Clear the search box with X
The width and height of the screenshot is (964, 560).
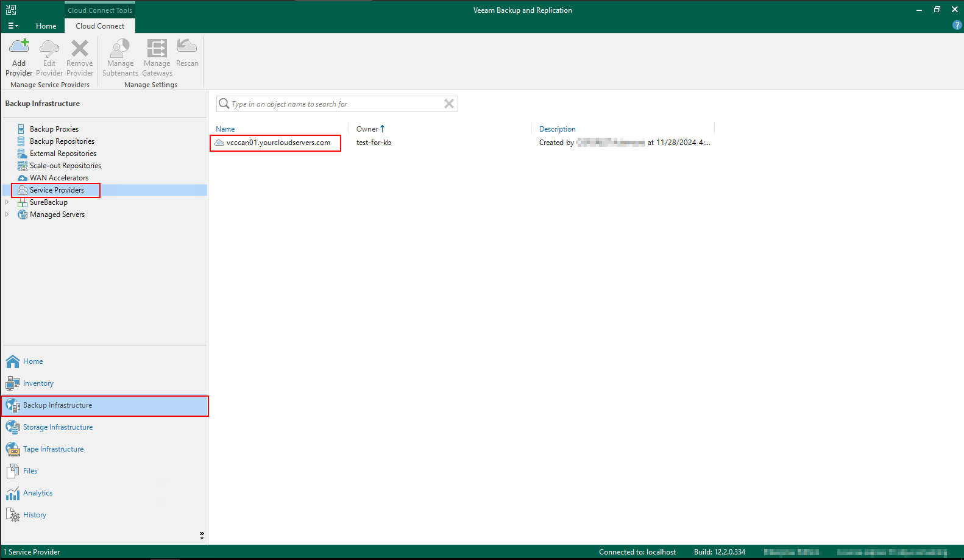pyautogui.click(x=449, y=104)
